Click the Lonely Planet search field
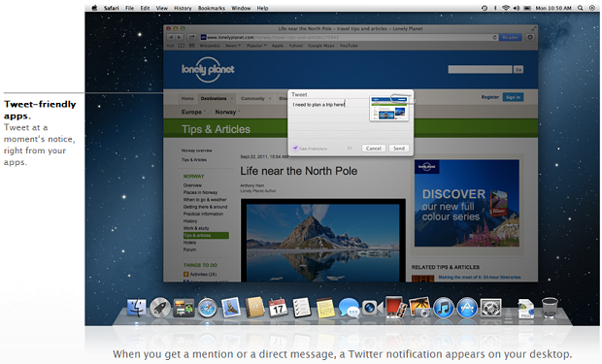The height and width of the screenshot is (364, 602). coord(480,69)
